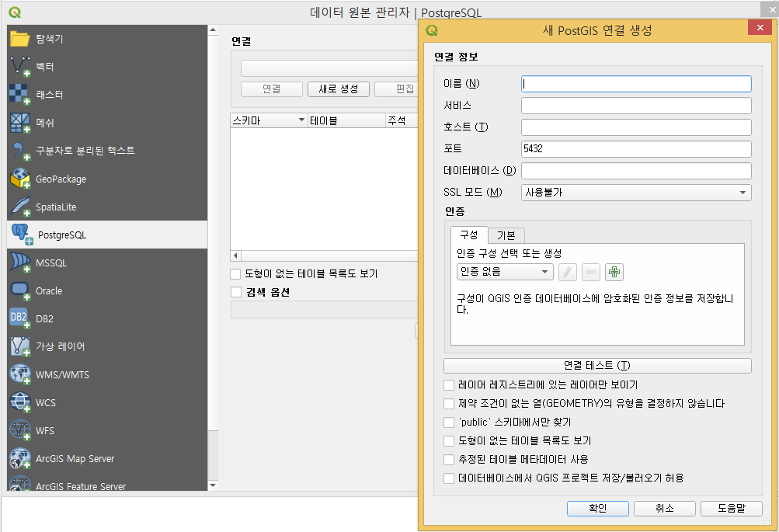Select the PostgreSQL elephant icon
Image resolution: width=779 pixels, height=532 pixels.
tap(22, 235)
